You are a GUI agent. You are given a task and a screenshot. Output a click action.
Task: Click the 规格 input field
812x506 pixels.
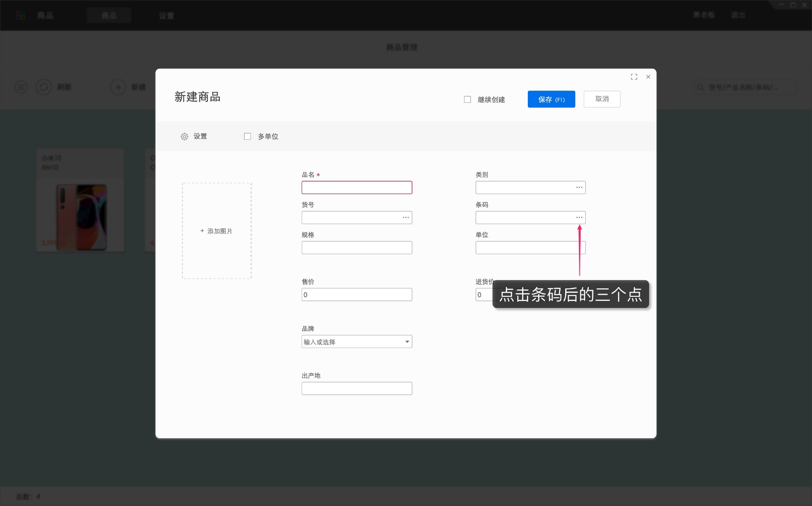pos(356,248)
